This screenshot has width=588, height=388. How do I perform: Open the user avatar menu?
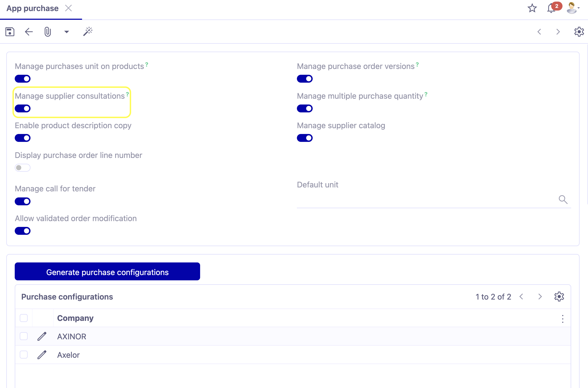[572, 8]
